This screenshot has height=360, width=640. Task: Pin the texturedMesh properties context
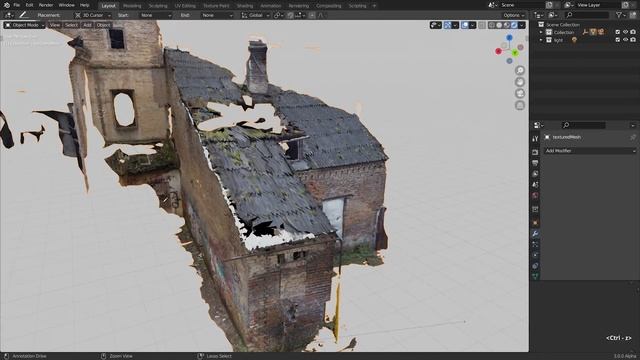pos(633,138)
